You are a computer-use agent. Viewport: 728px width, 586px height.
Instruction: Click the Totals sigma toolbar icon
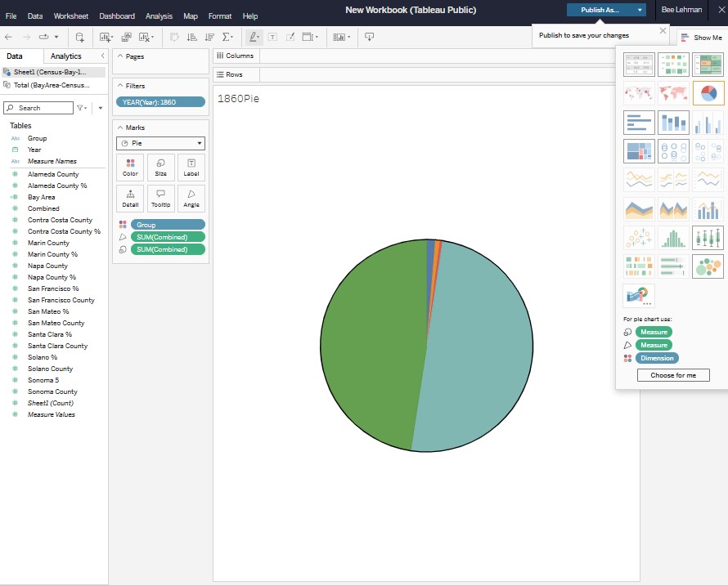[x=227, y=37]
